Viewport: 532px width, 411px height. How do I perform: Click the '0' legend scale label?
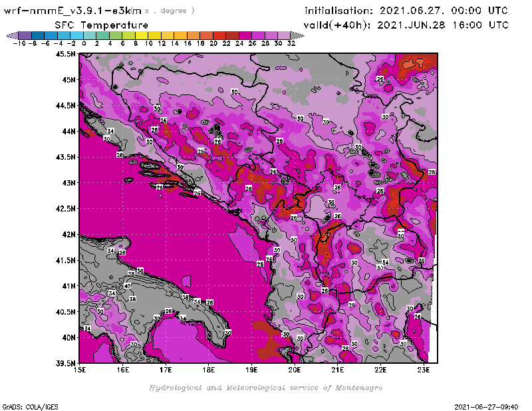tap(84, 43)
